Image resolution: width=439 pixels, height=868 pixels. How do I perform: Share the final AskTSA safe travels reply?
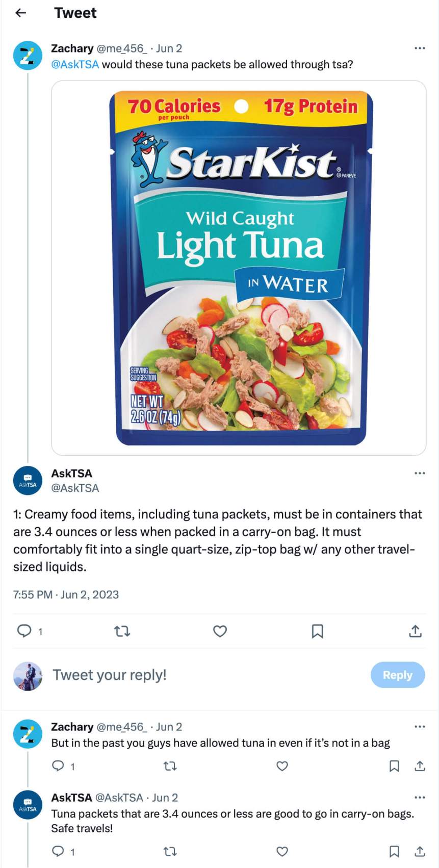pyautogui.click(x=420, y=851)
